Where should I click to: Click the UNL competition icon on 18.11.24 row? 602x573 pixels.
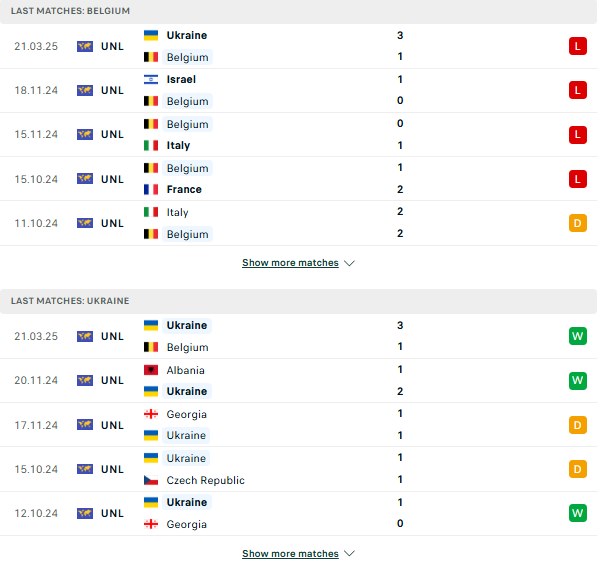point(84,90)
